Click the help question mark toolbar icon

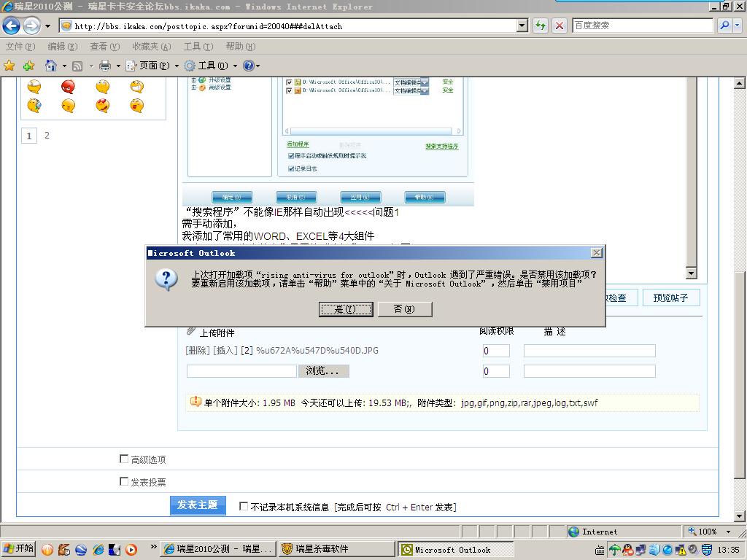[248, 66]
